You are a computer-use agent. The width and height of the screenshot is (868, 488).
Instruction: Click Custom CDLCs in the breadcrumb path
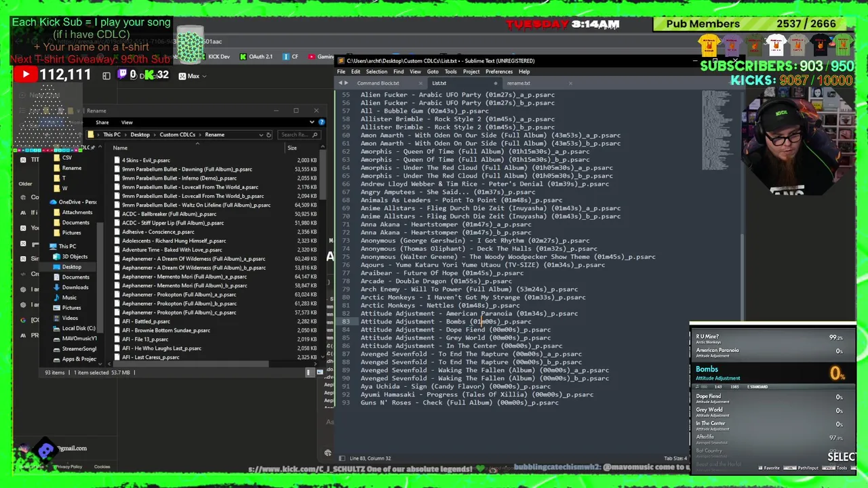tap(177, 135)
